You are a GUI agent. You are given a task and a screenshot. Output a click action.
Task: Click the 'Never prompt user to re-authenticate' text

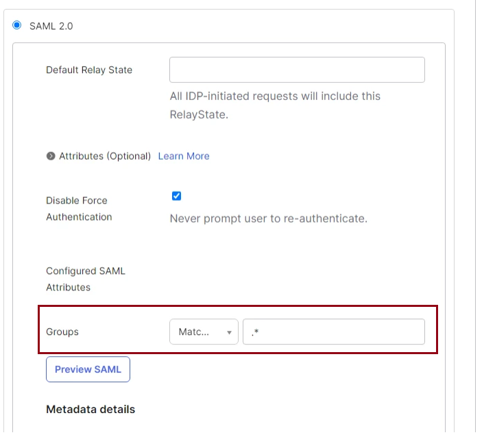(269, 219)
